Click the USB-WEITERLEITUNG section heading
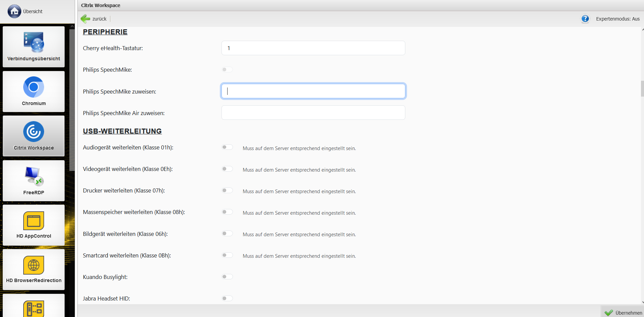The height and width of the screenshot is (317, 644). 122,131
